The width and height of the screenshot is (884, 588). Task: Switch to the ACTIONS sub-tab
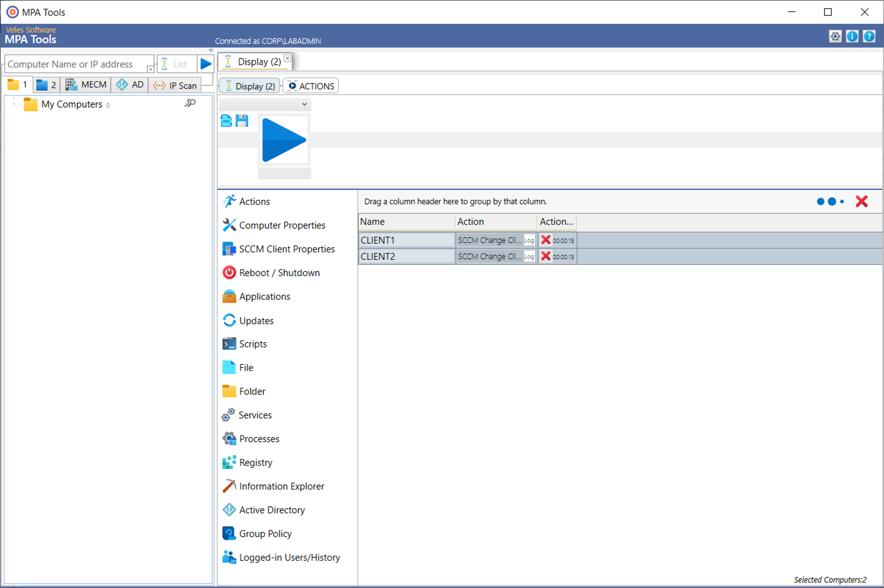(x=311, y=86)
